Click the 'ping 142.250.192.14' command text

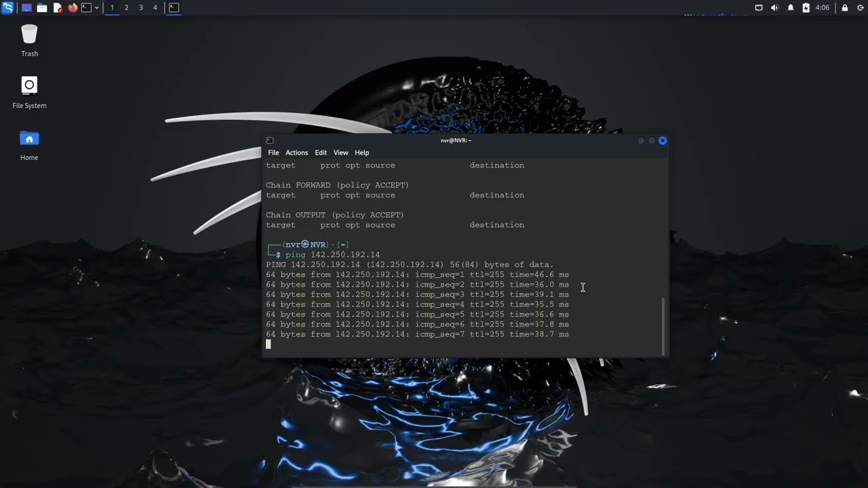coord(332,255)
